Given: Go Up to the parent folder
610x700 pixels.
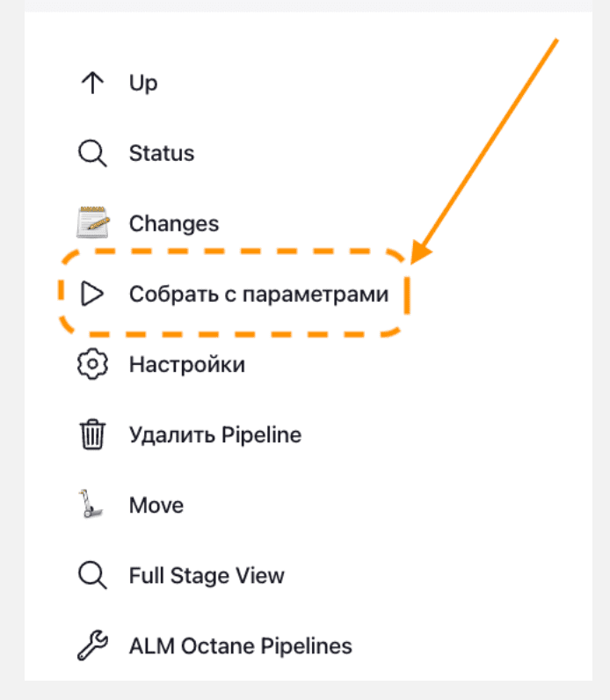Looking at the screenshot, I should (143, 84).
